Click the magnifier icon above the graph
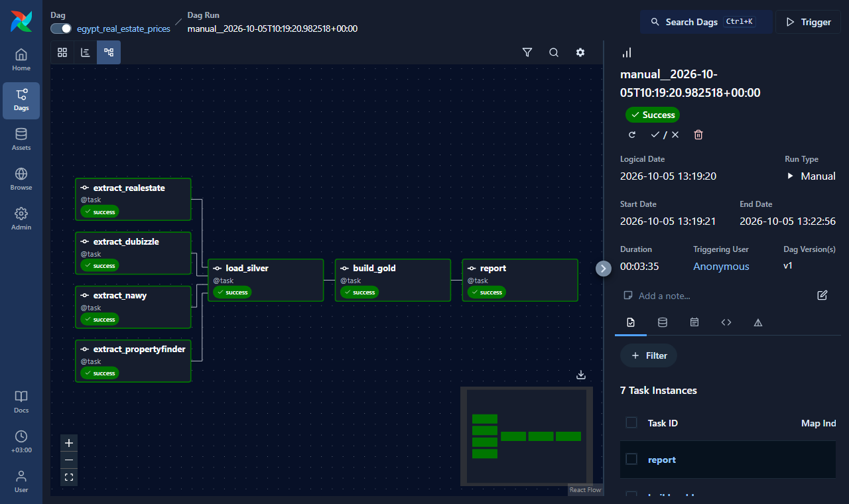Image resolution: width=849 pixels, height=504 pixels. pyautogui.click(x=554, y=52)
